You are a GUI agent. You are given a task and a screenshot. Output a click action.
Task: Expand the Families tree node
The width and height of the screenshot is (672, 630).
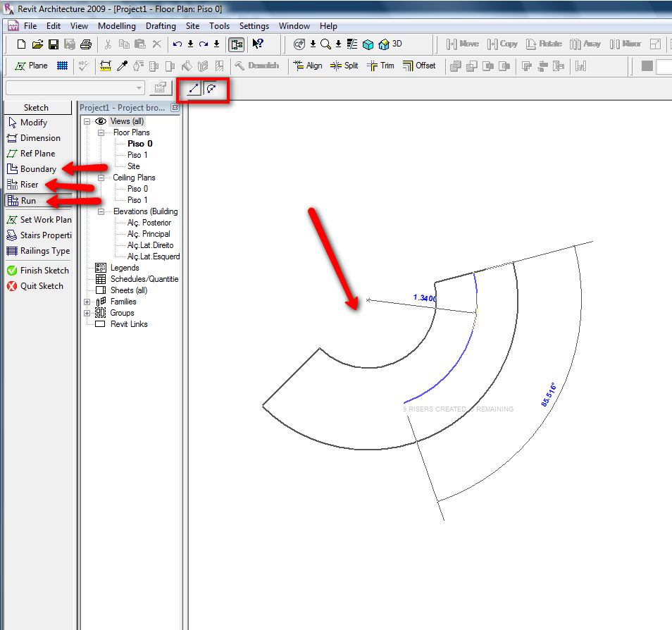pyautogui.click(x=87, y=302)
